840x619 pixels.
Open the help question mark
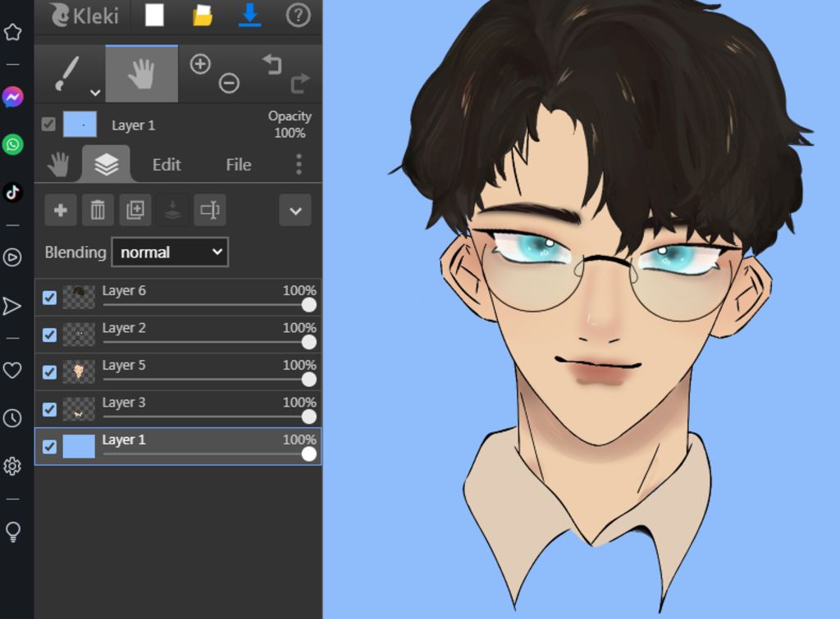pos(298,15)
